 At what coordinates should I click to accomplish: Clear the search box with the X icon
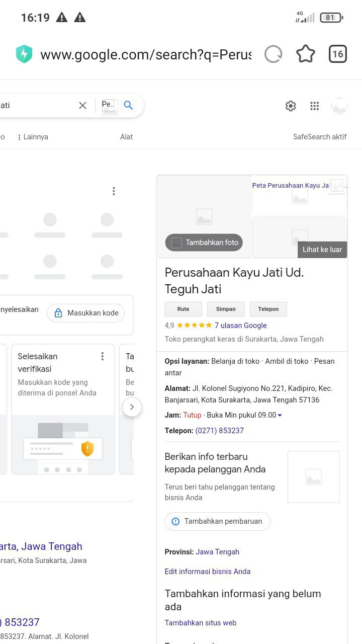(x=82, y=105)
